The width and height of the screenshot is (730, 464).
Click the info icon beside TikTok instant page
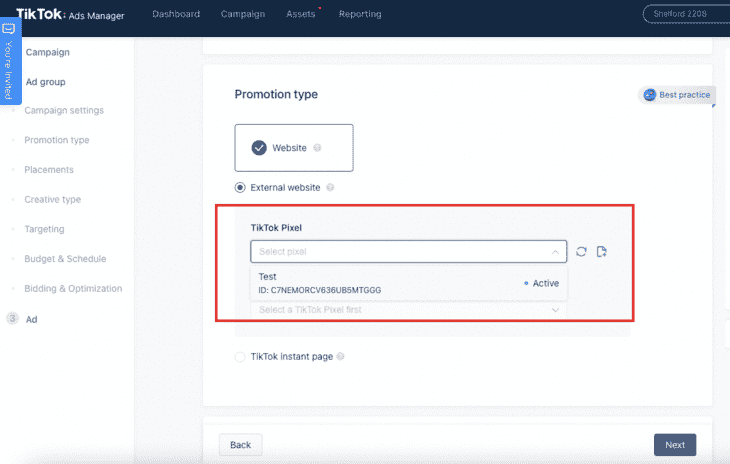pyautogui.click(x=340, y=356)
